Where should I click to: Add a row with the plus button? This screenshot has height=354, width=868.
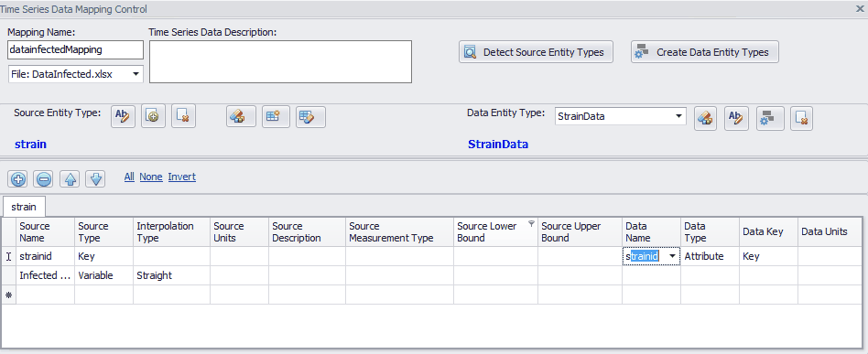pyautogui.click(x=18, y=178)
